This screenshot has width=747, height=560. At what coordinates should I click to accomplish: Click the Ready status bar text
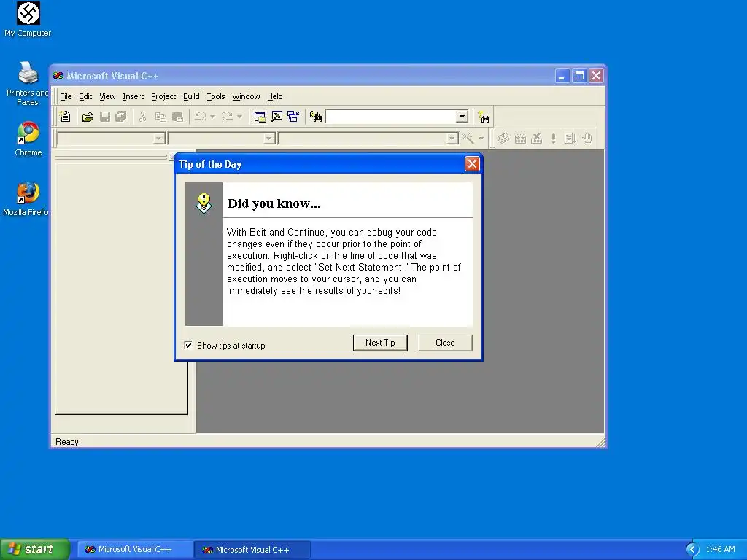(66, 442)
